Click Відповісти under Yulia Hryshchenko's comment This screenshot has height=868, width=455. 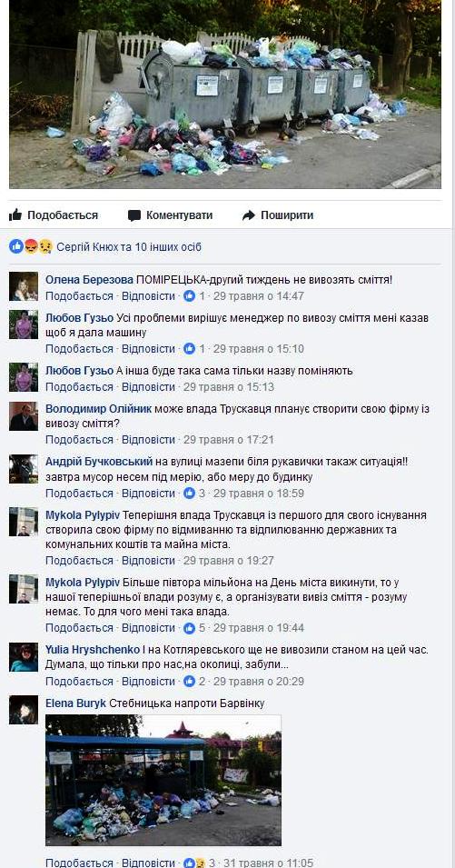coord(148,681)
